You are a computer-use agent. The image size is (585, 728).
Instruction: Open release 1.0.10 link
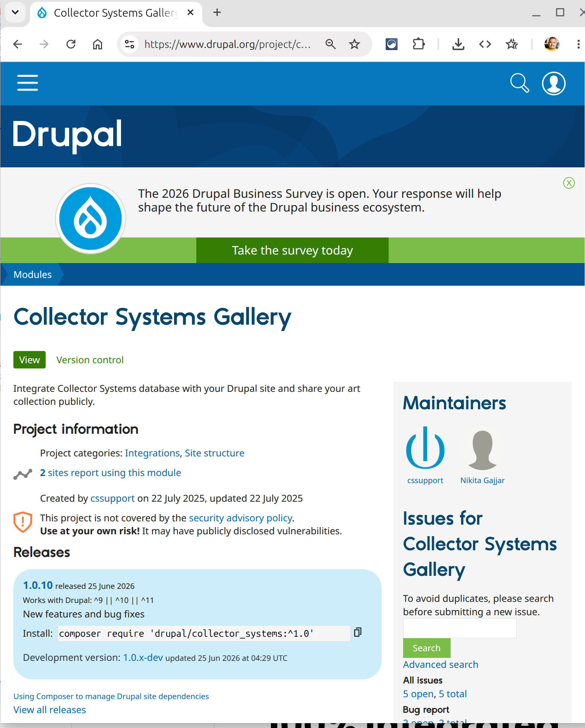coord(38,585)
